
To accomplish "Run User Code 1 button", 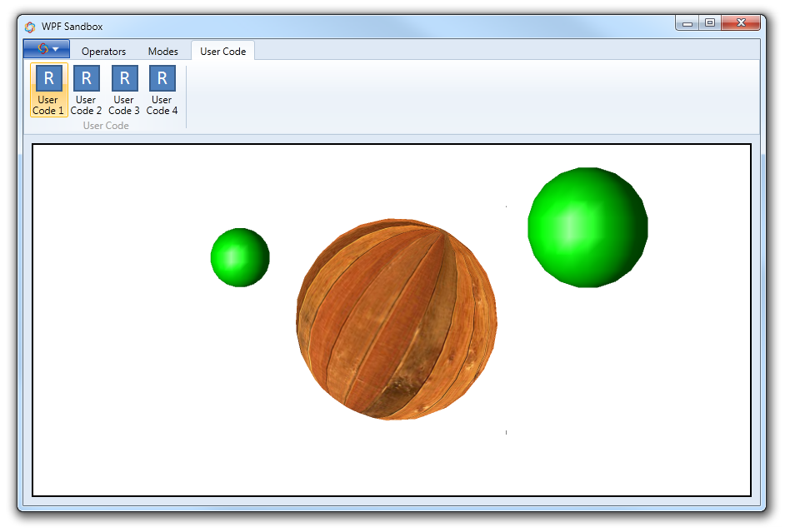I will click(48, 90).
